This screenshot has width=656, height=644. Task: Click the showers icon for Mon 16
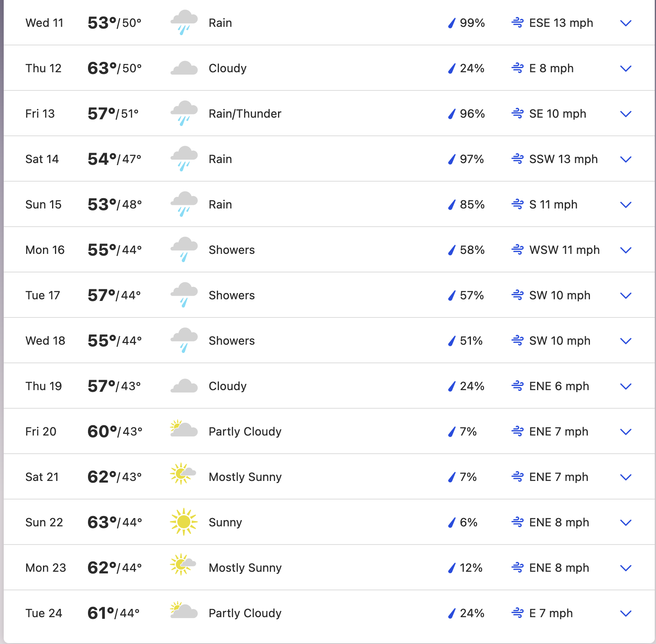pos(184,250)
